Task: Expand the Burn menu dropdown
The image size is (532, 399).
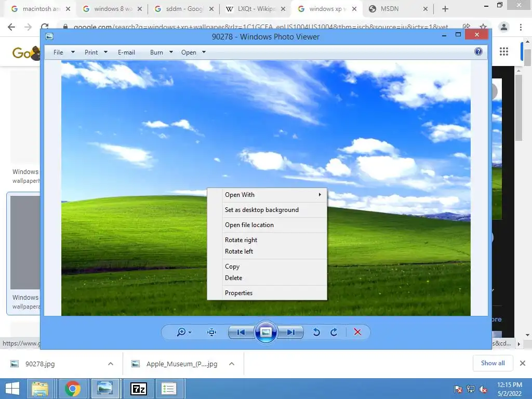Action: click(x=171, y=52)
